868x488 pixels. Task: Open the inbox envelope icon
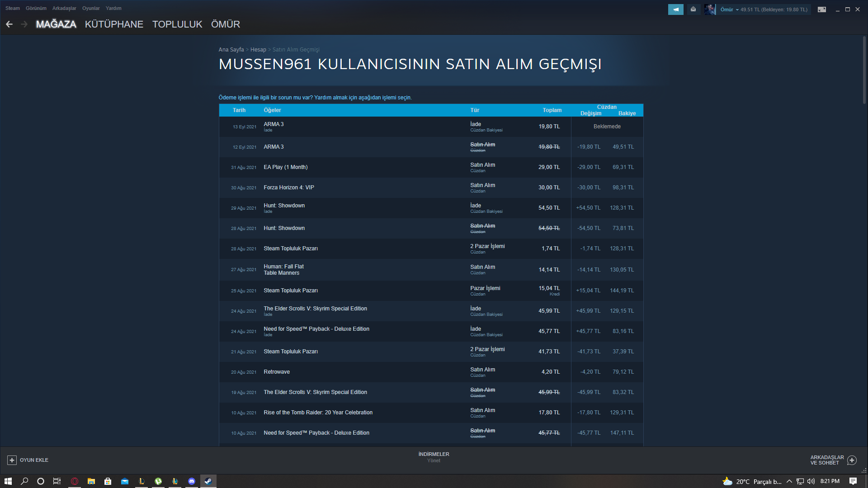[x=693, y=9]
